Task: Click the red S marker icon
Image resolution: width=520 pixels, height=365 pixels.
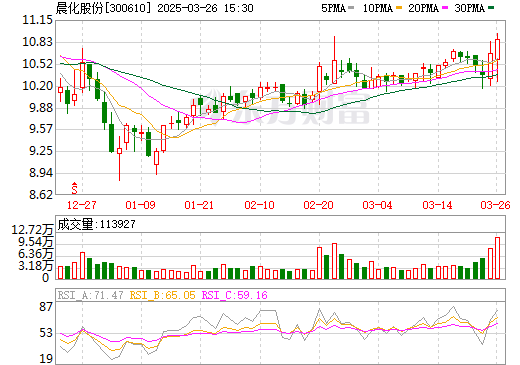Action: click(75, 188)
